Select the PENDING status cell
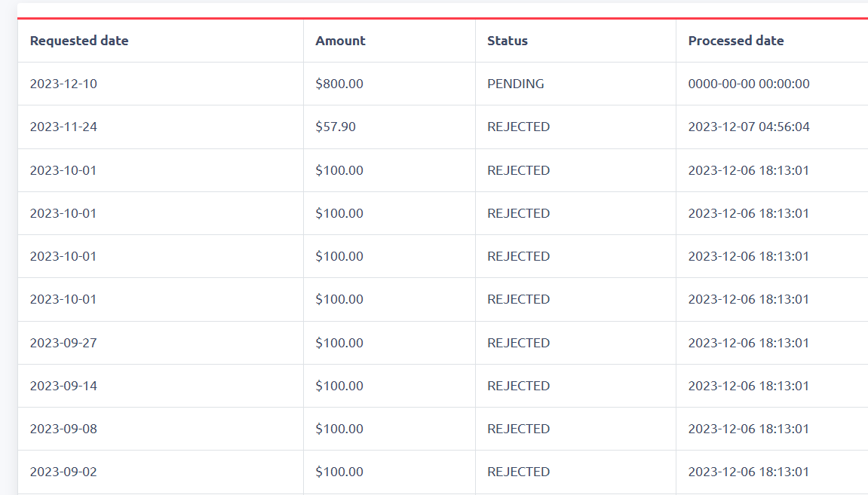This screenshot has height=495, width=868. (516, 84)
